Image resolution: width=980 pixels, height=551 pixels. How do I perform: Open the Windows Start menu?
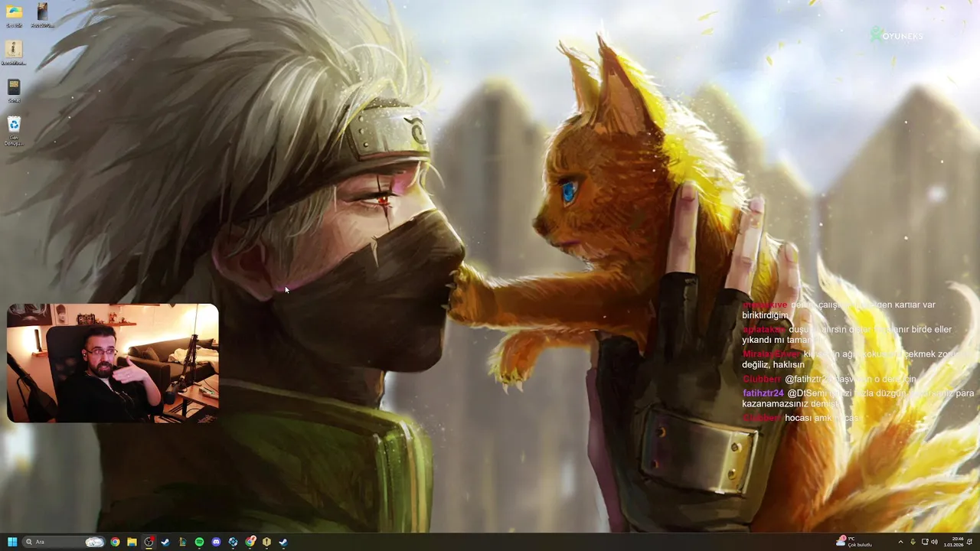(12, 542)
